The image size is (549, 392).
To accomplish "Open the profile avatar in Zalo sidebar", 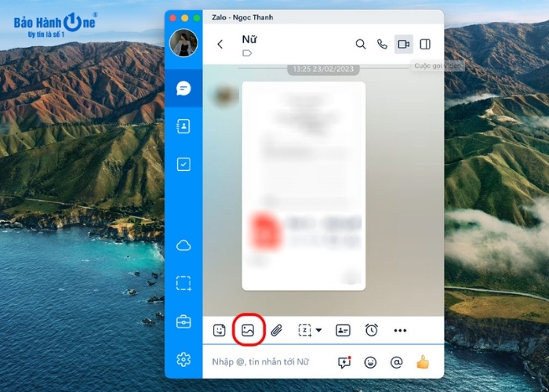I will (184, 43).
